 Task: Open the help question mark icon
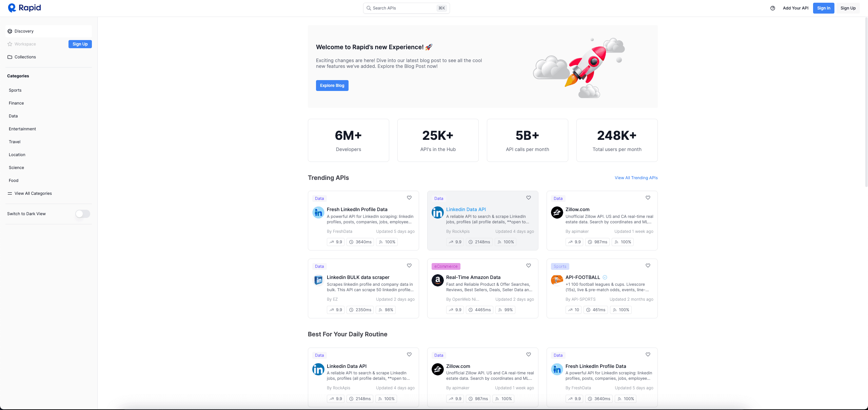(773, 8)
